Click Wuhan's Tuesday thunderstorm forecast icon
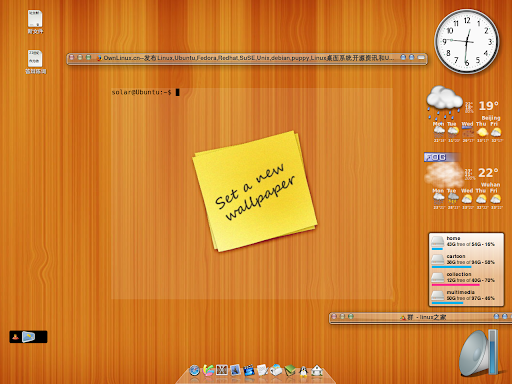 pyautogui.click(x=453, y=199)
